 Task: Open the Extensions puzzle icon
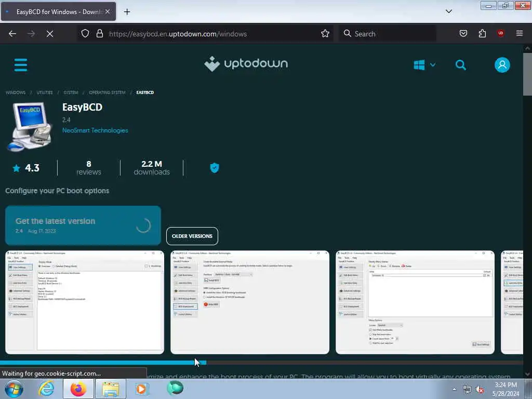482,33
